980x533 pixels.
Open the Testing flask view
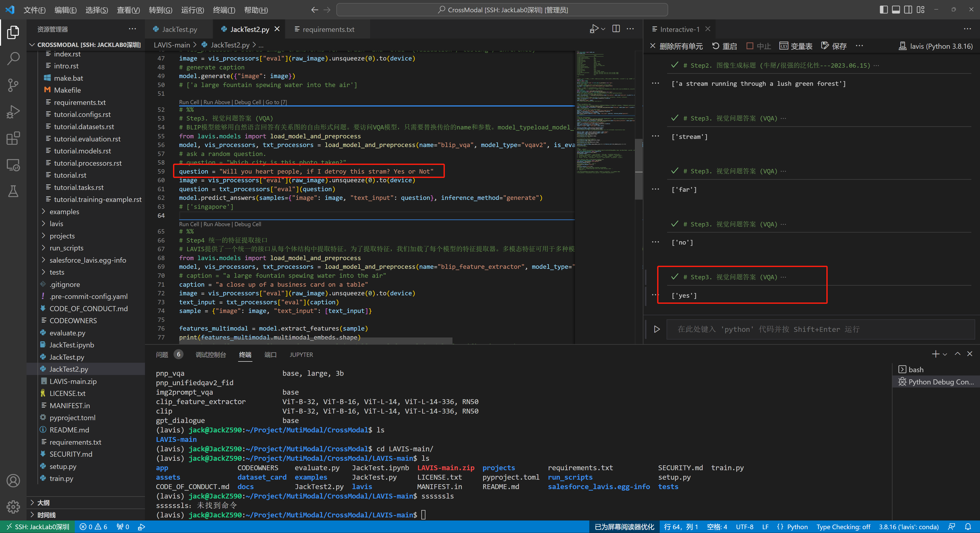click(x=13, y=191)
